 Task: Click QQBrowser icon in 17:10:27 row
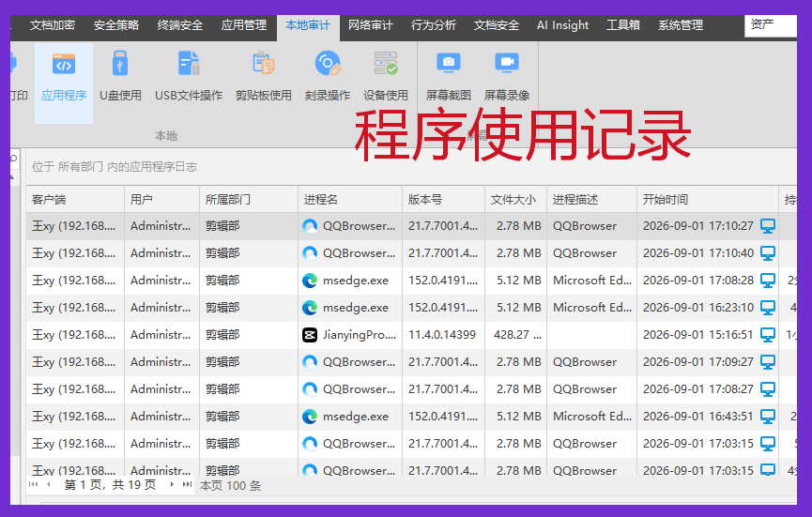click(x=310, y=226)
